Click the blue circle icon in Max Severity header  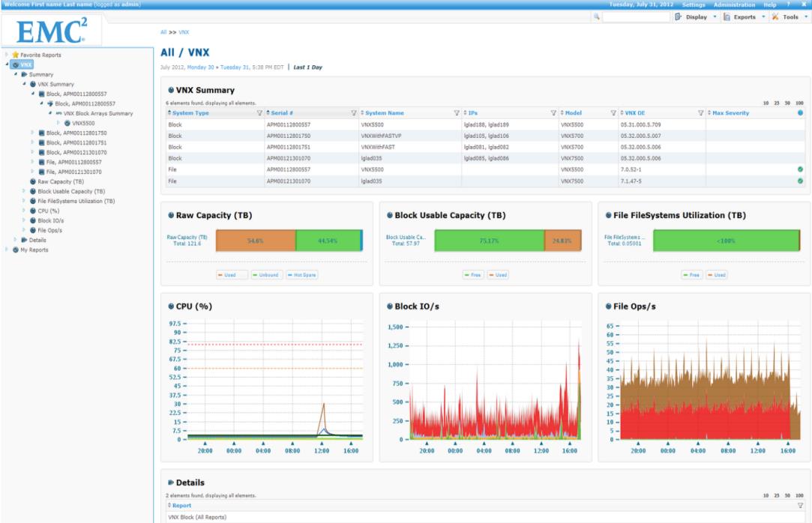click(800, 113)
